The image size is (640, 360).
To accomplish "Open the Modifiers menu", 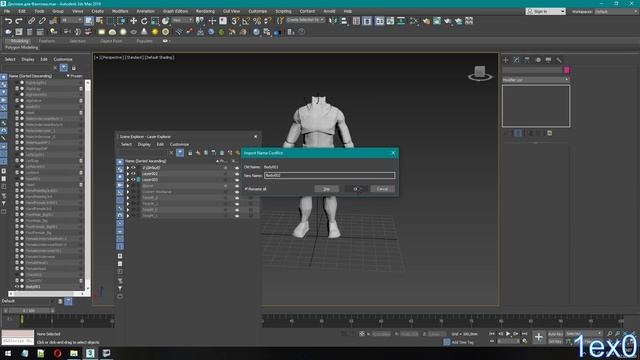I will point(120,11).
